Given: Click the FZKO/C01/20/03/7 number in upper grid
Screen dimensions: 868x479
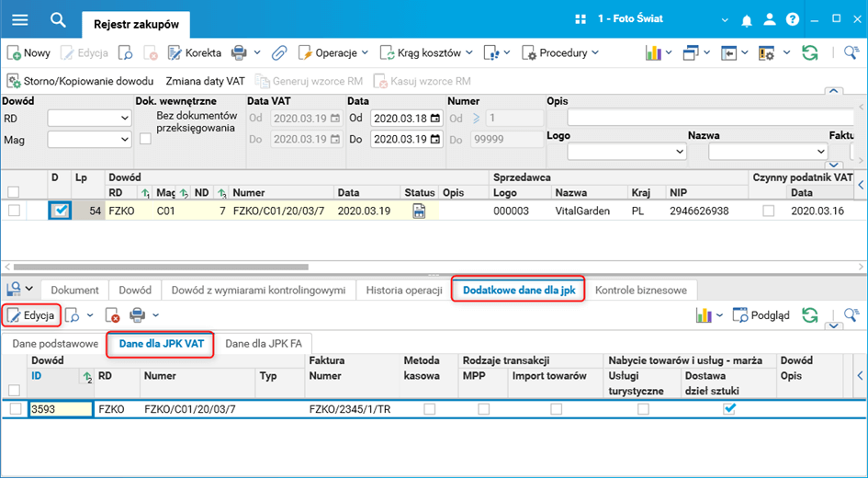Looking at the screenshot, I should (x=278, y=211).
